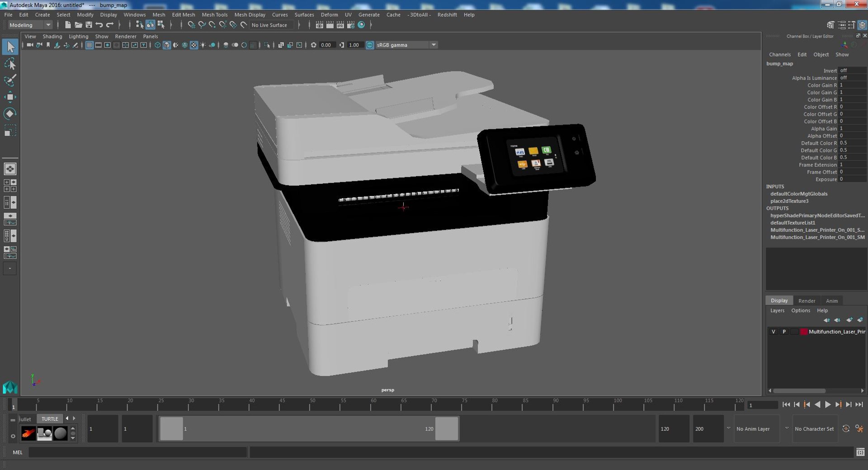Open a scene using folder icon
The image size is (868, 470).
coord(78,25)
